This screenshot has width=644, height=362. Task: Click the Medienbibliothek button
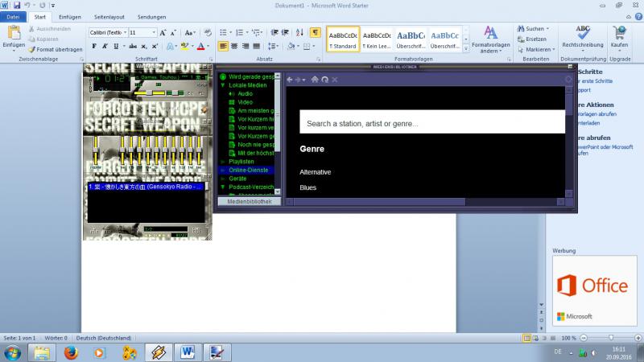pos(250,202)
